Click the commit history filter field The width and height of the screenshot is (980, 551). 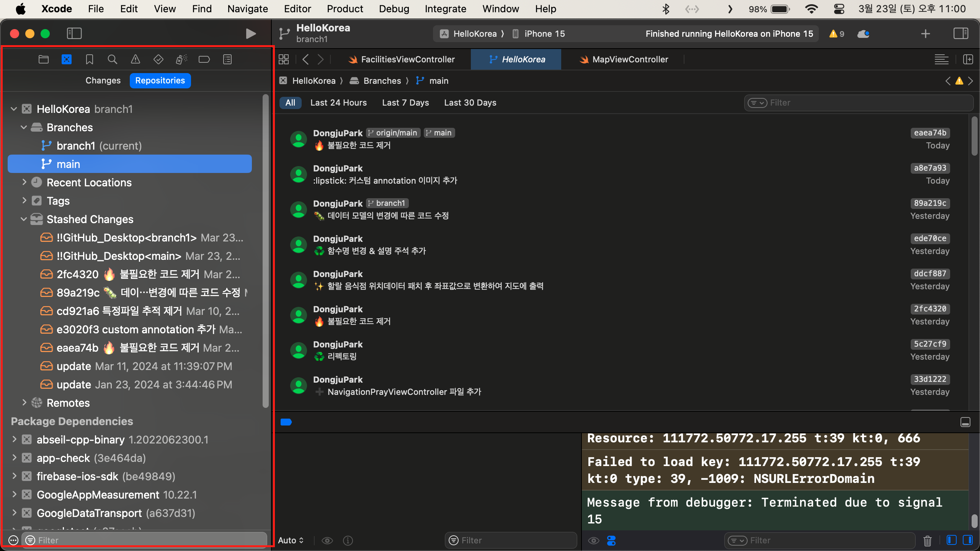point(858,103)
